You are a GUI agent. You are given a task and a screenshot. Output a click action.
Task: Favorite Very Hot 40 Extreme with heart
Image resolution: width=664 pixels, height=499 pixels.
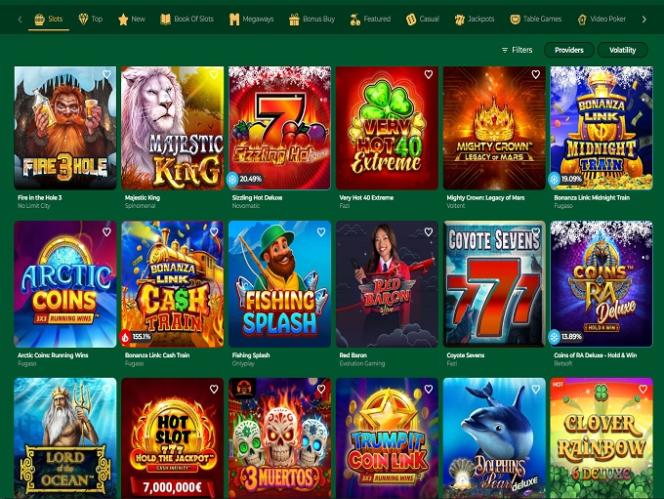[428, 75]
